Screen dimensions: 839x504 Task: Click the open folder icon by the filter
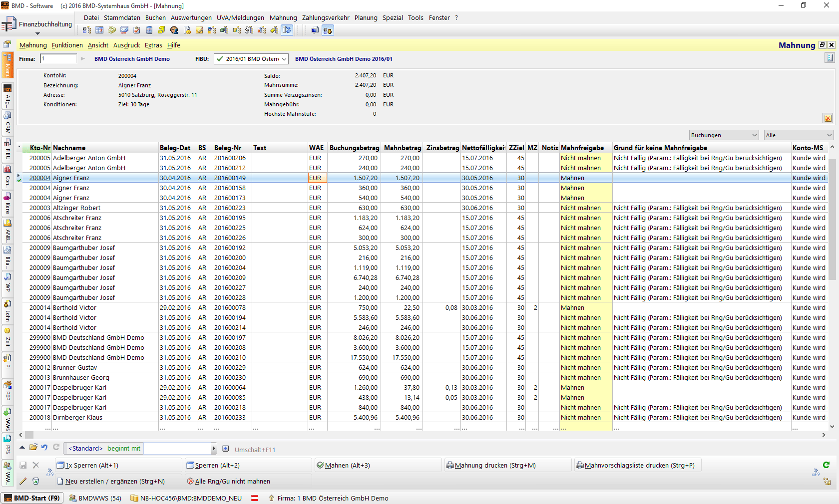point(33,448)
